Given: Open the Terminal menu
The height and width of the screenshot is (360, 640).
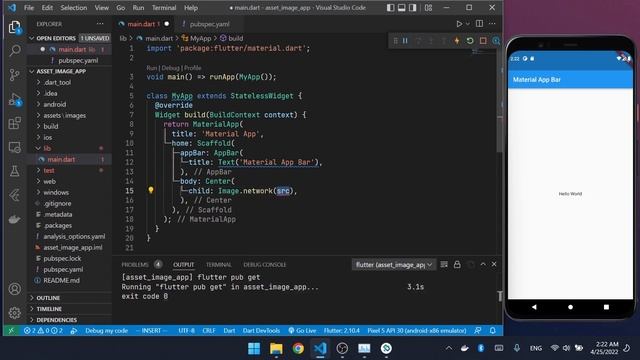Looking at the screenshot, I should 164,8.
